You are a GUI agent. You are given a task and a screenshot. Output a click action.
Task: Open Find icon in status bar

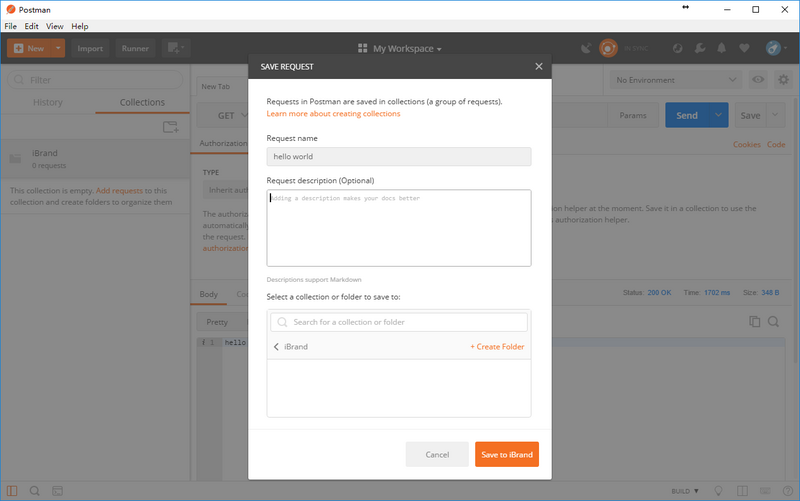(35, 491)
